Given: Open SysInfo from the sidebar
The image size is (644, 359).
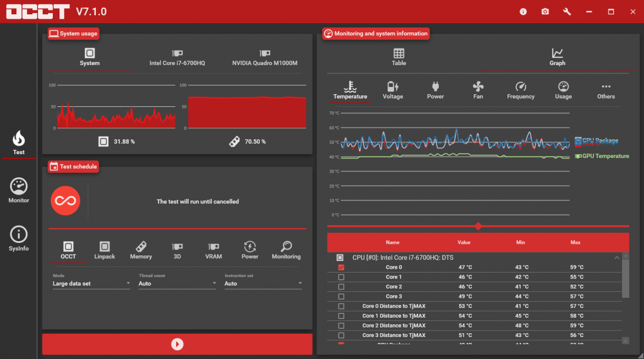Looking at the screenshot, I should [x=19, y=238].
